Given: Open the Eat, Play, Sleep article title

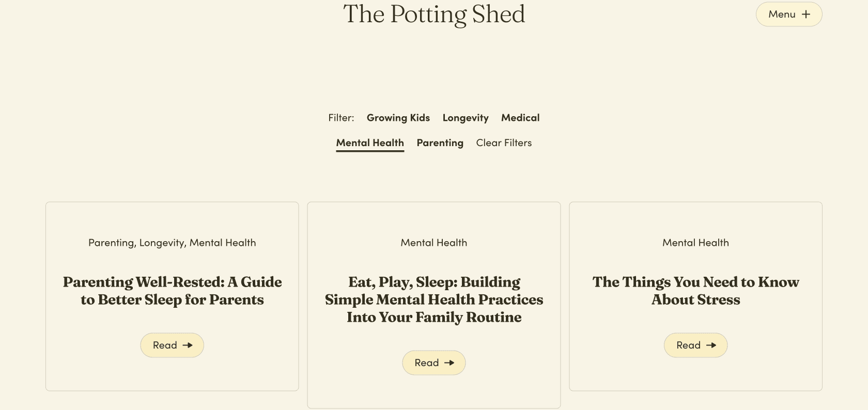Looking at the screenshot, I should (434, 299).
